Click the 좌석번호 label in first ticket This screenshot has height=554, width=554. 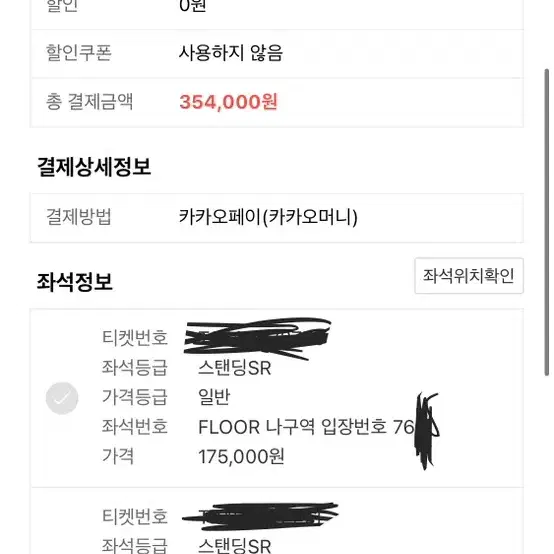coord(135,426)
